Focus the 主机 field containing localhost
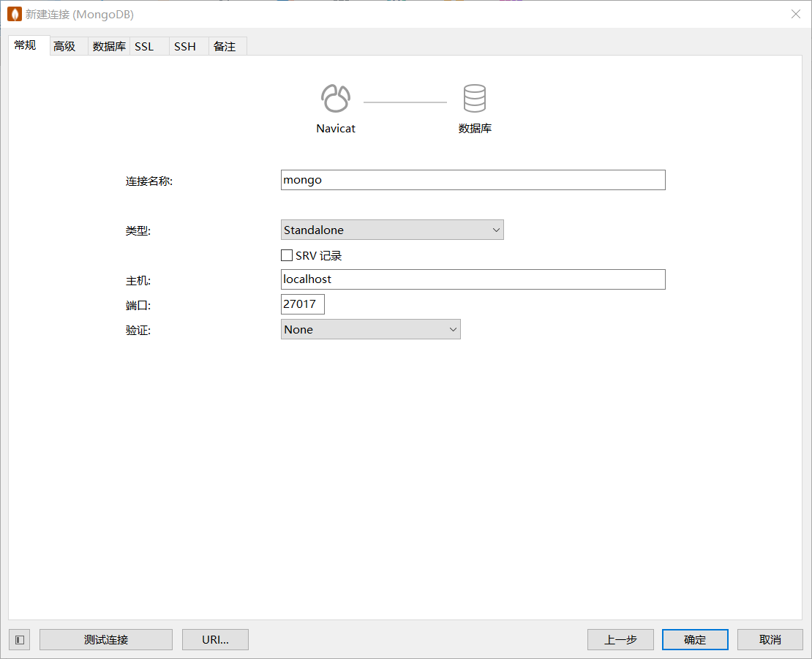812x659 pixels. click(473, 279)
